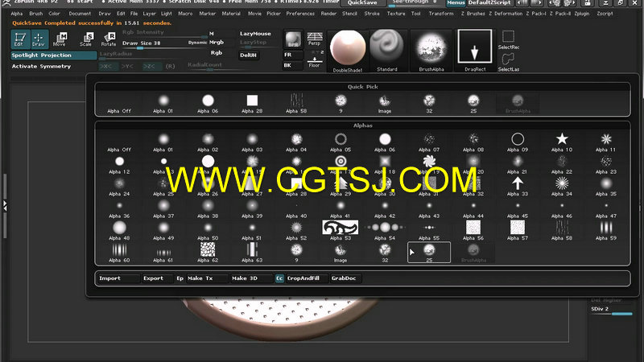
Task: Activate the Draw mode button
Action: [x=39, y=39]
